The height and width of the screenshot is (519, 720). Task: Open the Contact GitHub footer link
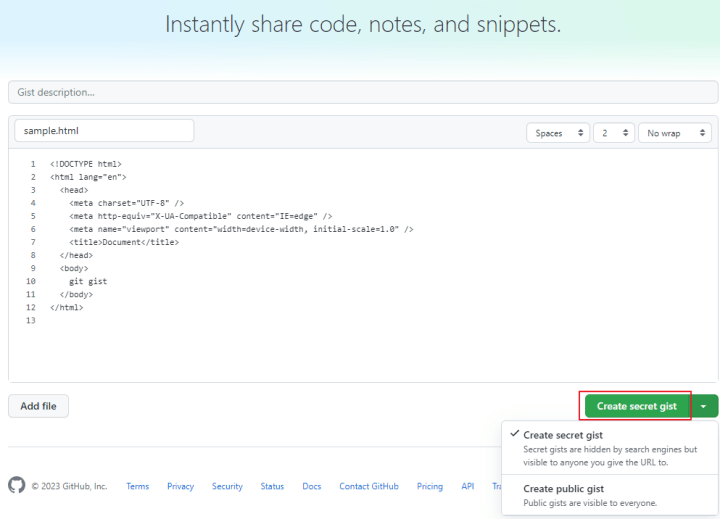click(369, 486)
